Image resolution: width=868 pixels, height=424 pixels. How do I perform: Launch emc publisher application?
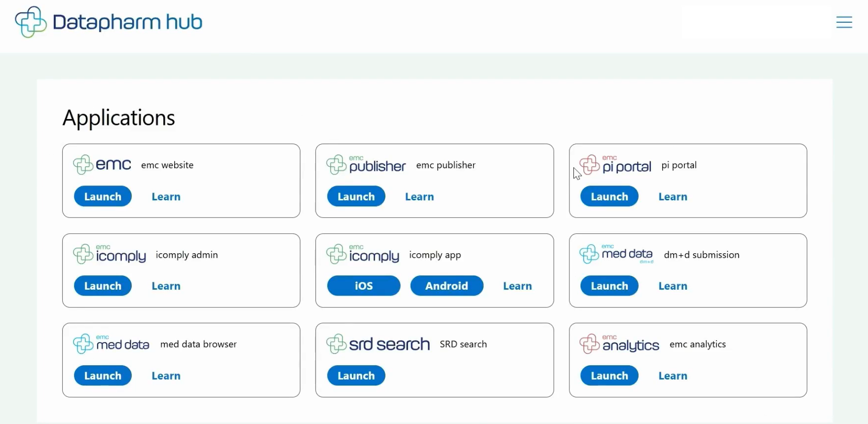pos(356,196)
